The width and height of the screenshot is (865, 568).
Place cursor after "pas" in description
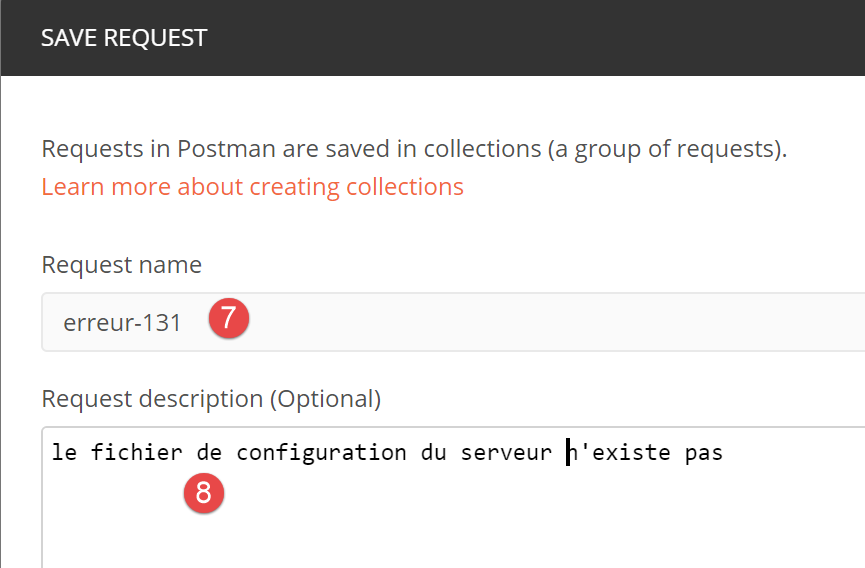coord(724,453)
